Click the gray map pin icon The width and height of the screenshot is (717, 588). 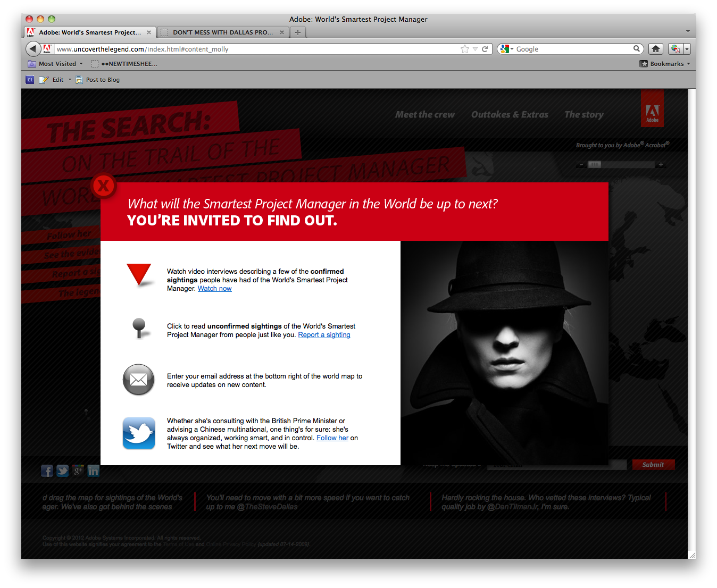139,328
